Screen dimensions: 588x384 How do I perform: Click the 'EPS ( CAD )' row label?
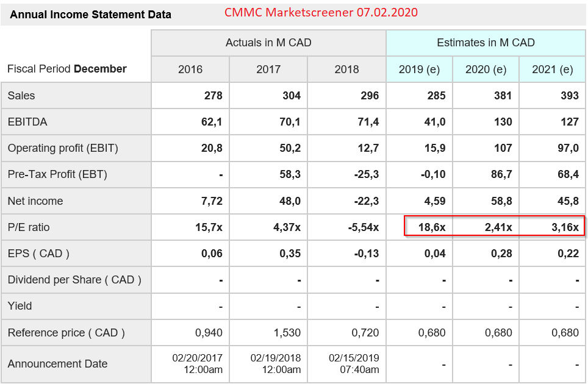tap(38, 254)
